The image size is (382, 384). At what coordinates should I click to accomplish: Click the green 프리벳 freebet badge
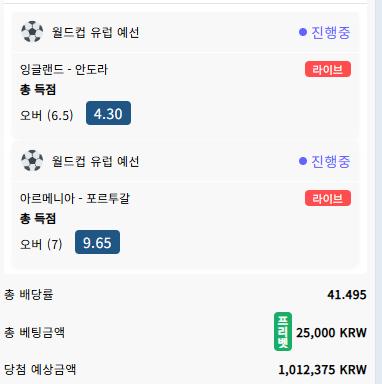pos(283,331)
